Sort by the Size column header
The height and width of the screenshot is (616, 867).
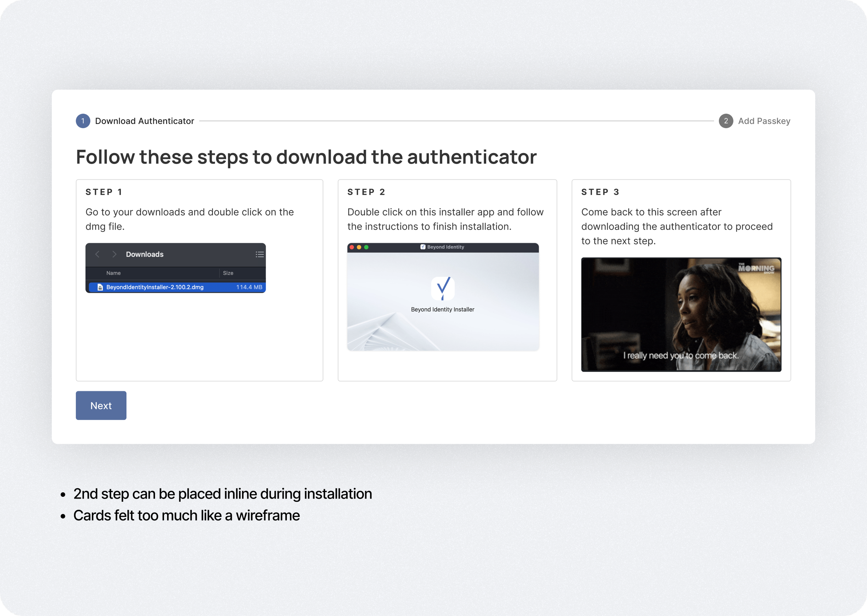click(x=228, y=273)
